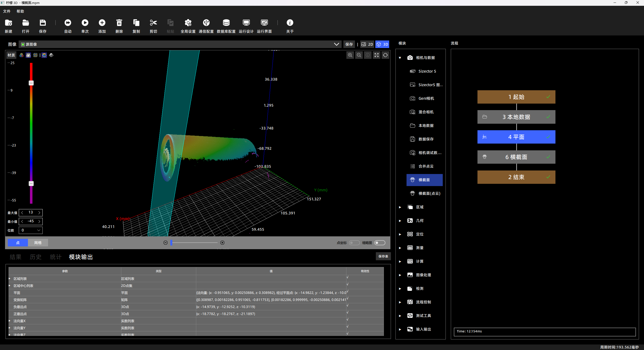Decrease 最小值 with left arrow
This screenshot has width=644, height=350.
click(22, 222)
